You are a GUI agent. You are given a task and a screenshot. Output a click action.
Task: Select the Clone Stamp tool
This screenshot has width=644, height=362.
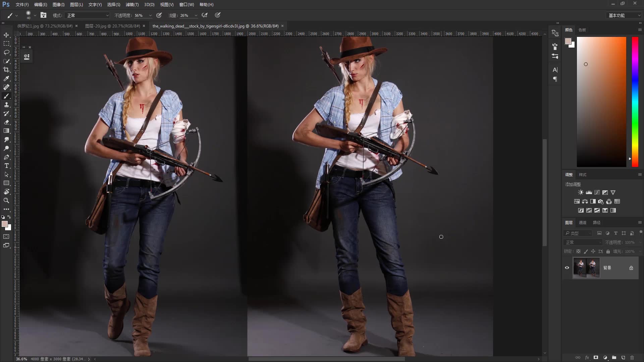(6, 105)
